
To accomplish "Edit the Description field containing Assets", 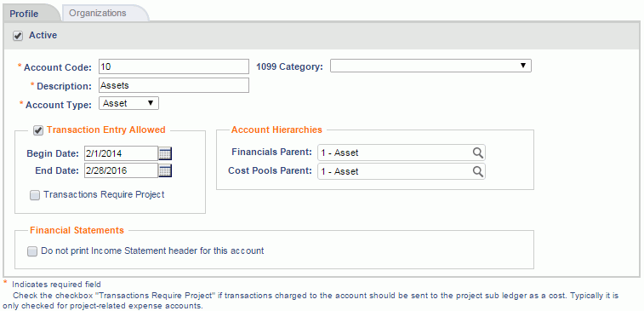I will (174, 85).
